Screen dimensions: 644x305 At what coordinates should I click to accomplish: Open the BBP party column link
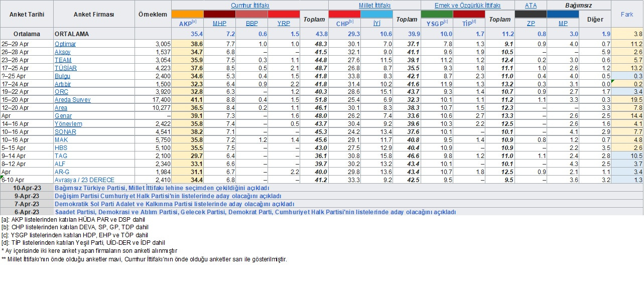251,23
